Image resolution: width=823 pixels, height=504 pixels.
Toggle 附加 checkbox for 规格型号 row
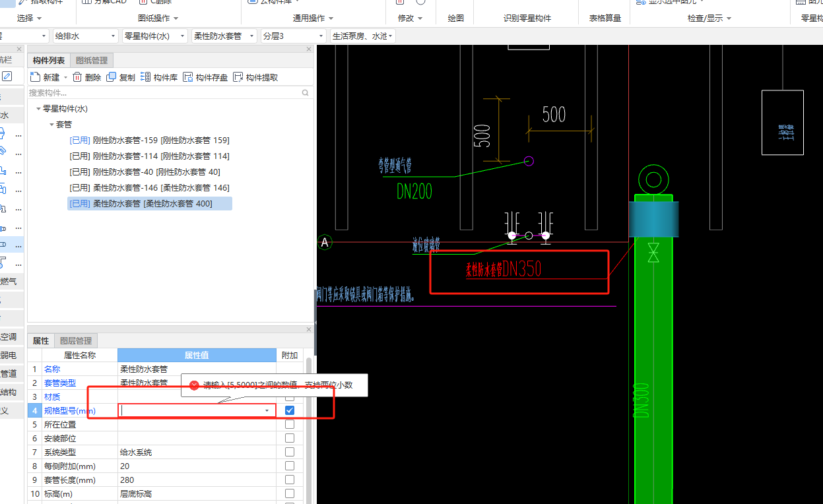point(289,410)
